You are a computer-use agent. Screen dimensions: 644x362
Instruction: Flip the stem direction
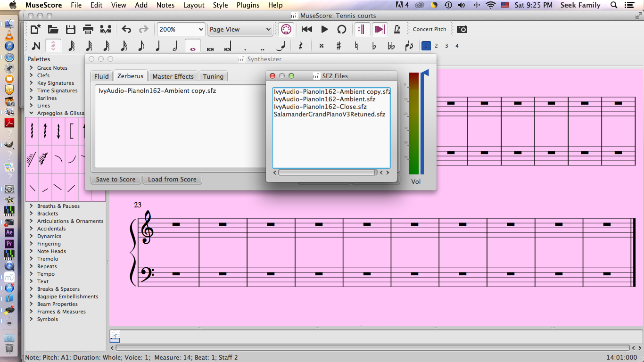pos(409,46)
